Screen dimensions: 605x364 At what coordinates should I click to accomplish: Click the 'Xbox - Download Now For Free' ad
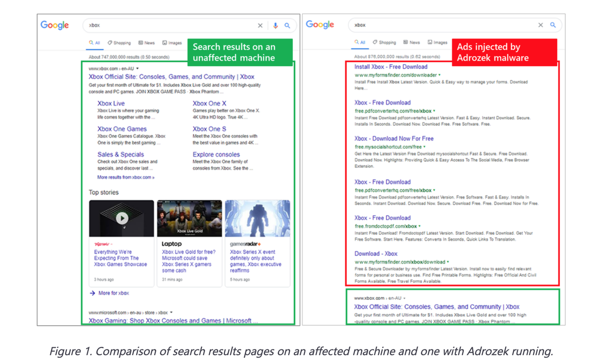(x=394, y=139)
